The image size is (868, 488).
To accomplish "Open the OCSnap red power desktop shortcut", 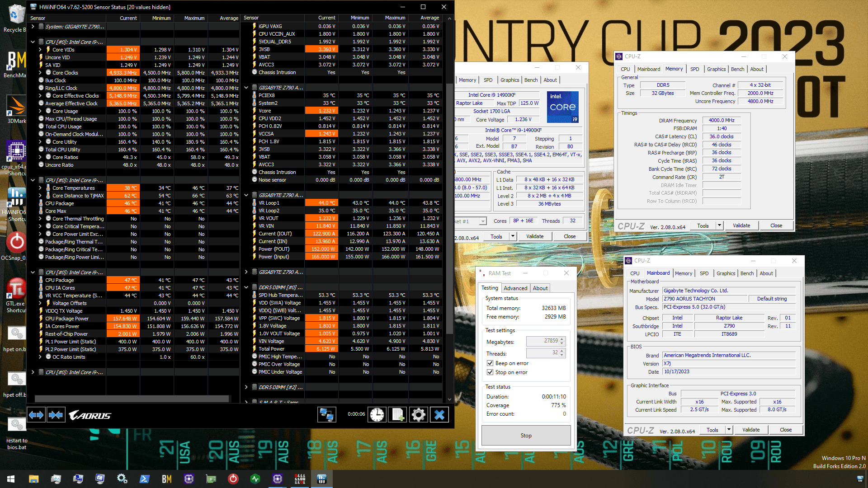I will 17,243.
